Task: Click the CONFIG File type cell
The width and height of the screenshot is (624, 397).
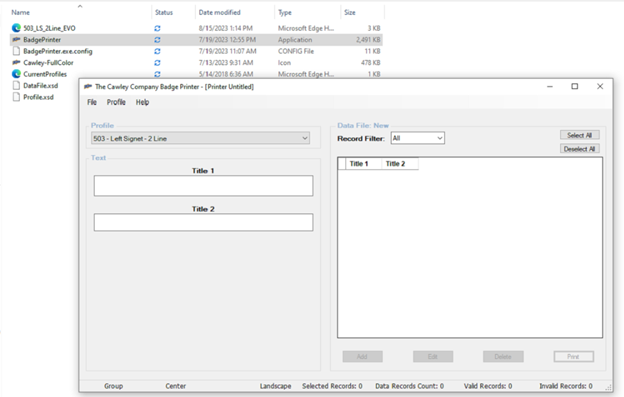Action: pos(296,51)
